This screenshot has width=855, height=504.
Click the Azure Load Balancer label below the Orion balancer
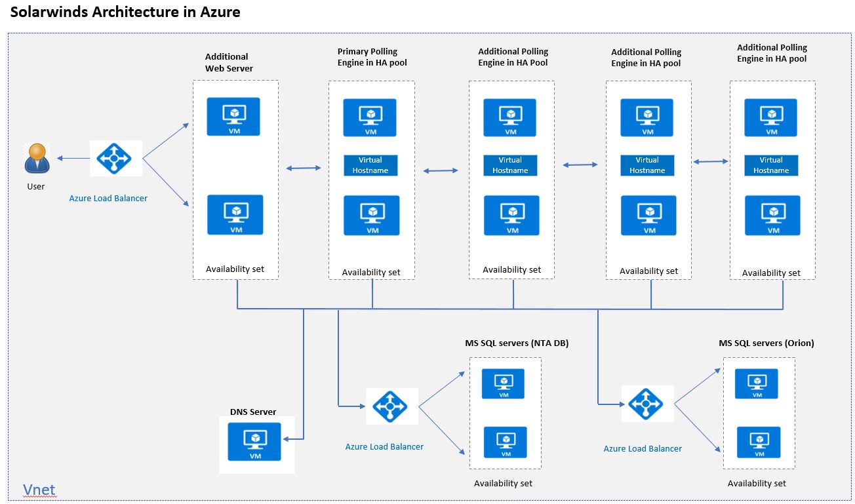[x=643, y=448]
